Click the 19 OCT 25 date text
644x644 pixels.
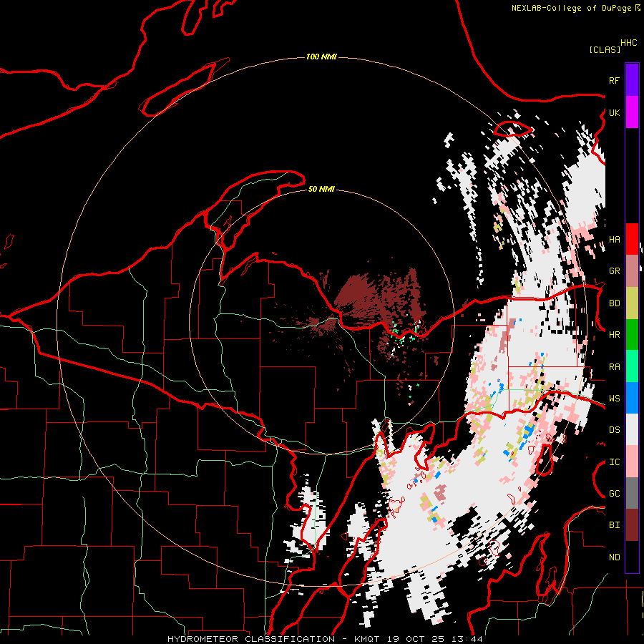[417, 639]
